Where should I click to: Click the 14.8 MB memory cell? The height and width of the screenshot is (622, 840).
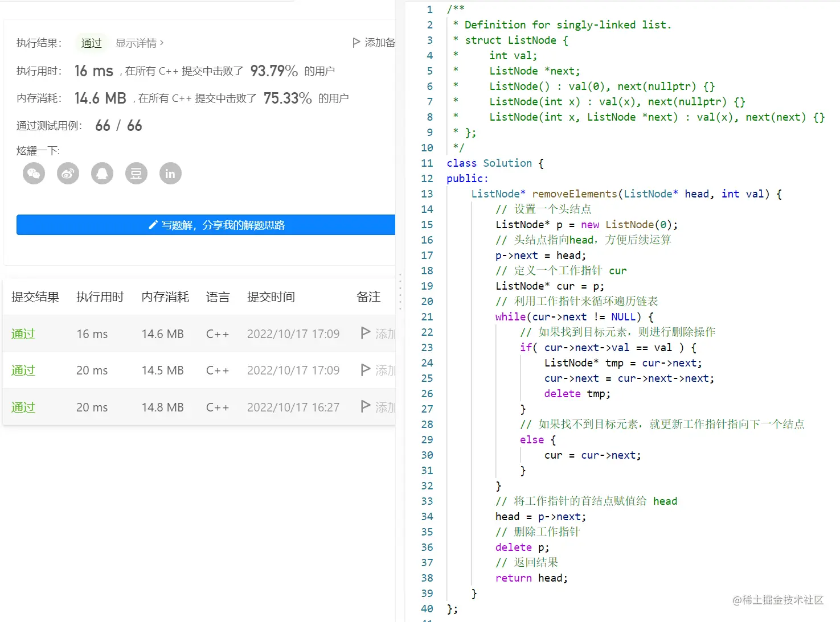[x=163, y=407]
